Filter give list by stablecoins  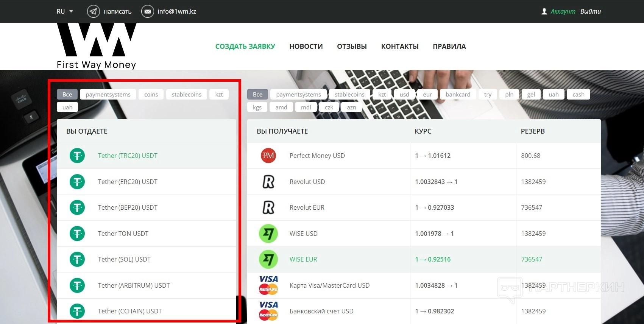(187, 94)
